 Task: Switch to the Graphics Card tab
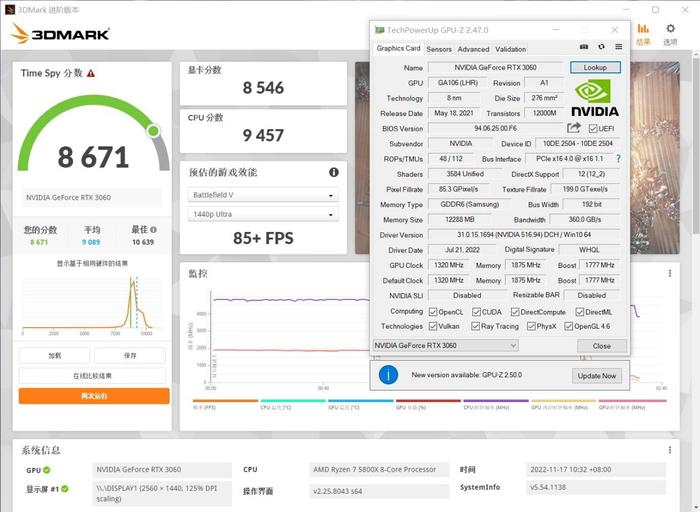(398, 48)
